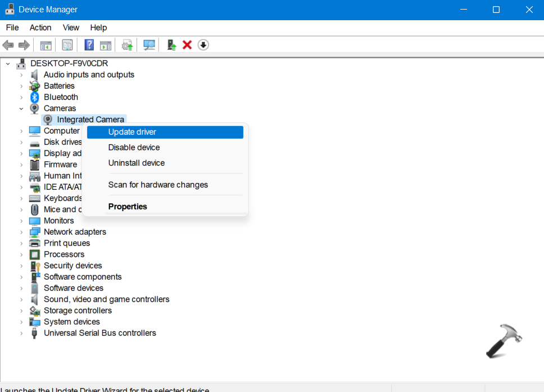Viewport: 544px width, 392px height.
Task: Open Help using the blue question mark icon
Action: 89,45
